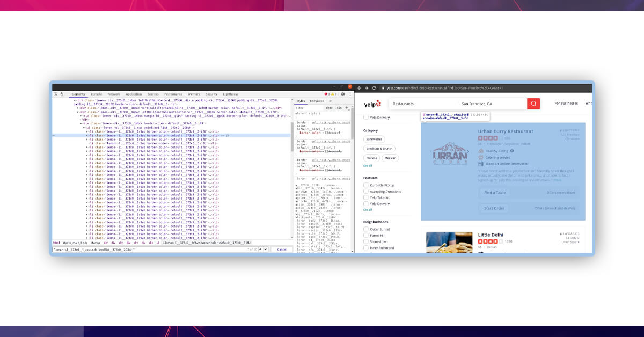Switch to the Console tab
Viewport: 644px width, 337px height.
click(x=97, y=94)
